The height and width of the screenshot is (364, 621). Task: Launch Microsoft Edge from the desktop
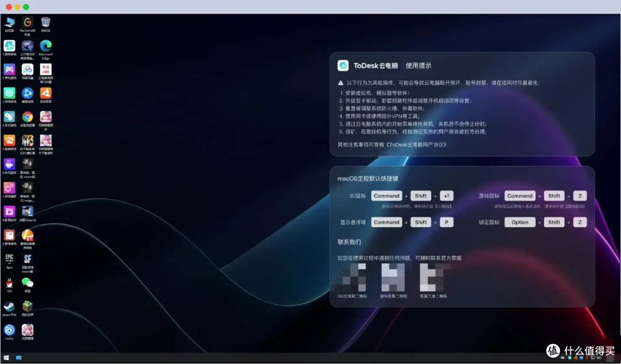pyautogui.click(x=45, y=46)
